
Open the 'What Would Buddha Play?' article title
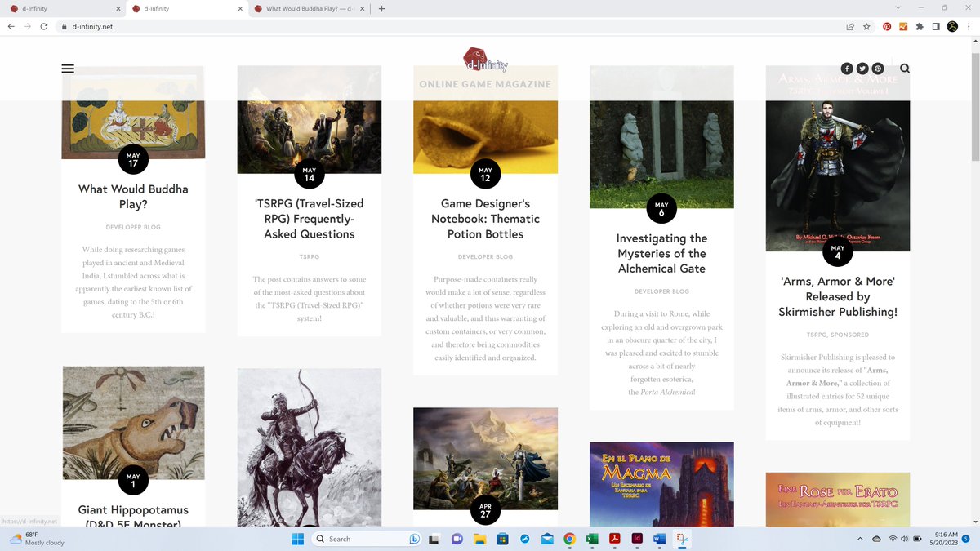pyautogui.click(x=133, y=196)
